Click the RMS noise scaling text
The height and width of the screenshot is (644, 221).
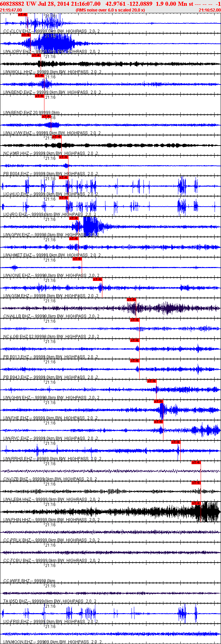[x=110, y=10]
